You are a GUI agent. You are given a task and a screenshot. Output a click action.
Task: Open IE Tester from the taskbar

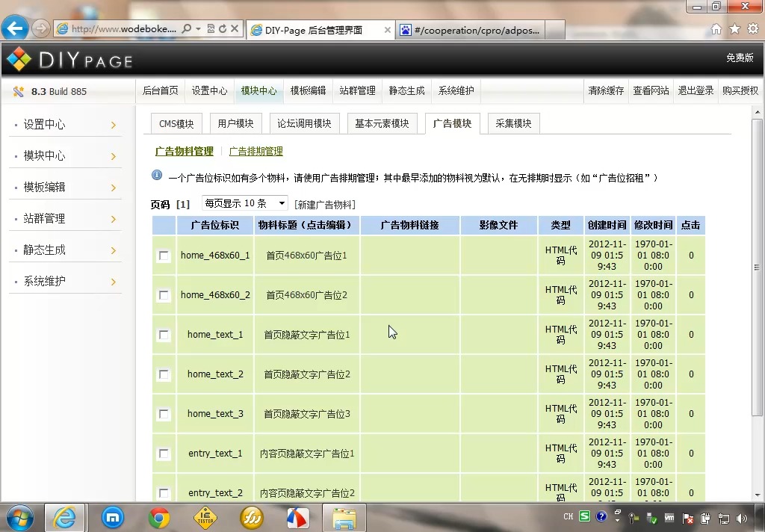click(x=205, y=518)
